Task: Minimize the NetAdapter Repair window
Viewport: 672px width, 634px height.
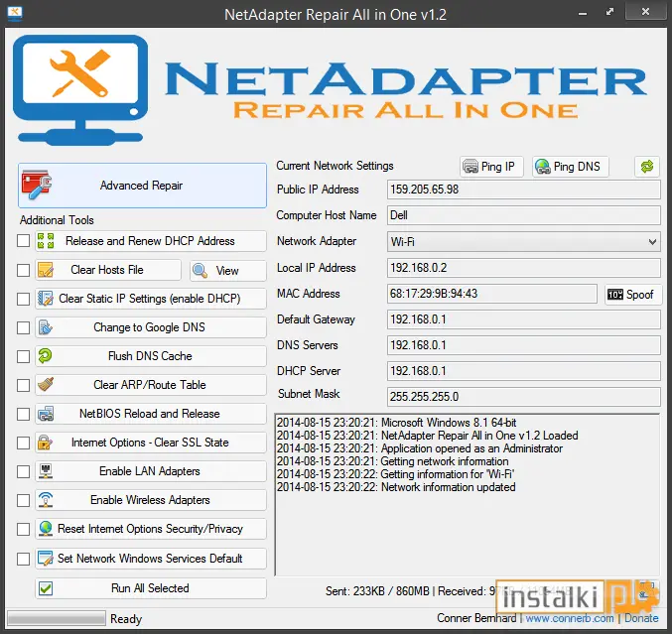Action: [583, 13]
